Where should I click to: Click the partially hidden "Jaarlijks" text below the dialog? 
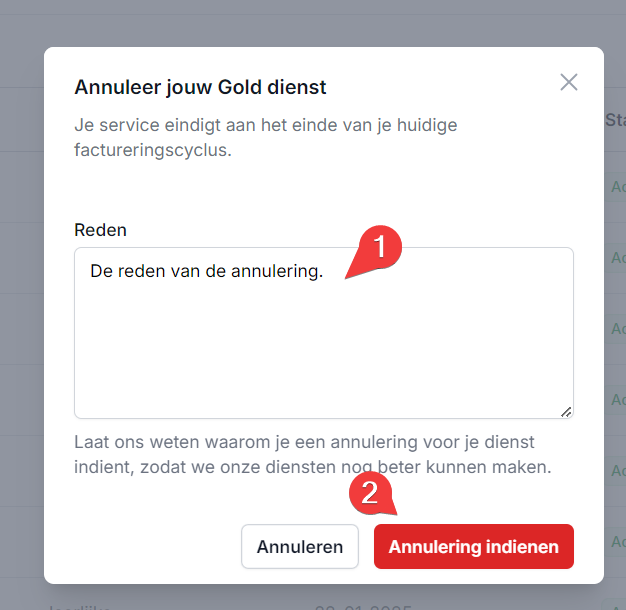click(82, 604)
